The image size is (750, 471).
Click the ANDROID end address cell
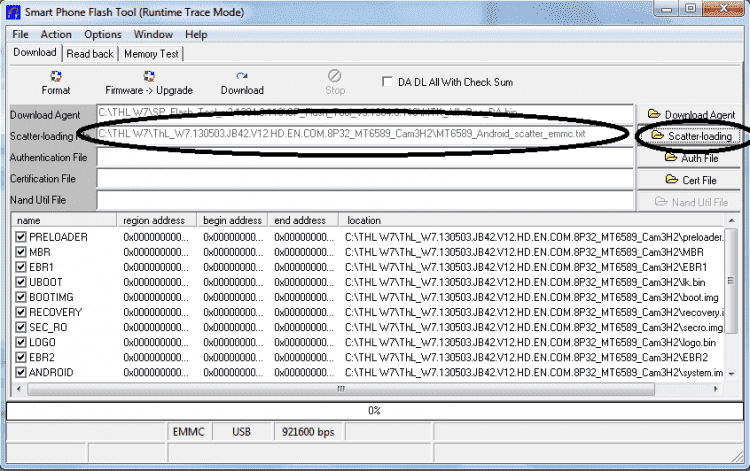pyautogui.click(x=304, y=372)
